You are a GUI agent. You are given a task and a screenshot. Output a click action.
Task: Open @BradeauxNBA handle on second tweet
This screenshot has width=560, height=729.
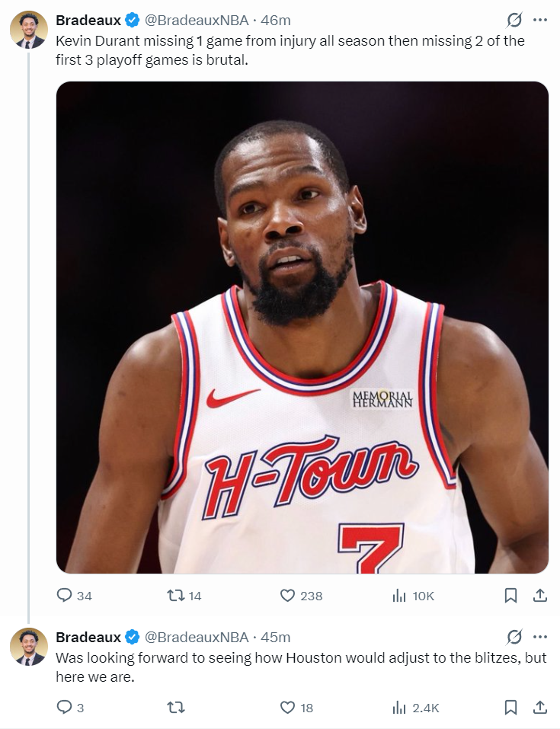pyautogui.click(x=197, y=637)
